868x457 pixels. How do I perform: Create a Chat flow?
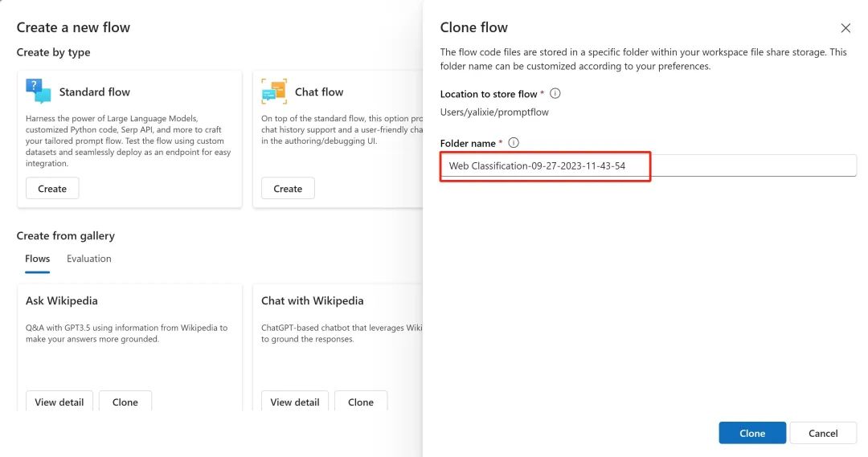coord(288,189)
